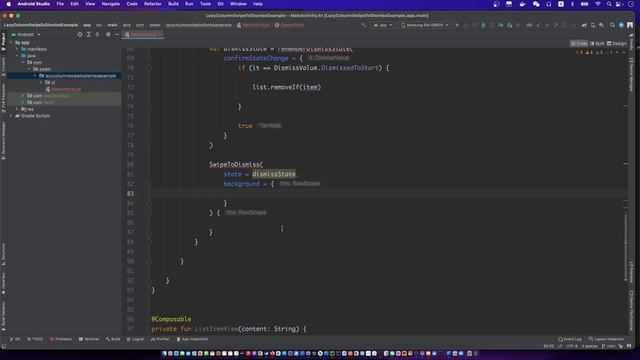This screenshot has height=360, width=640.
Task: Click Select Opened File target icon
Action: (x=80, y=35)
